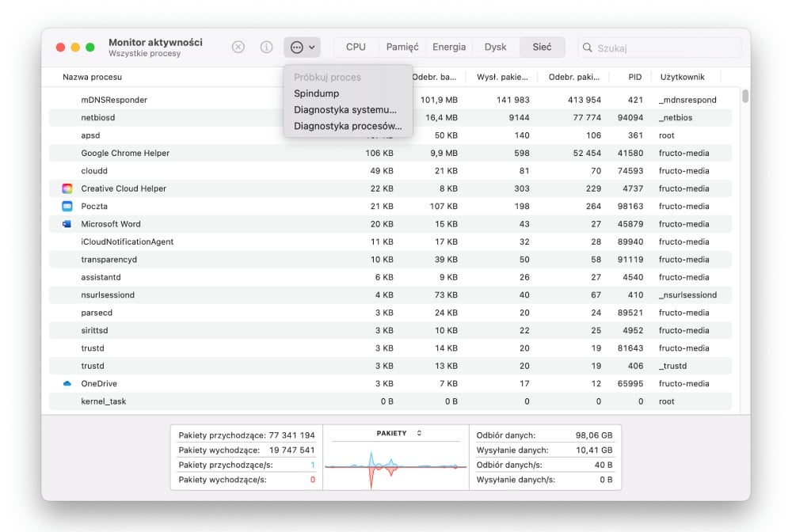Select the netbiosd process row
The width and height of the screenshot is (792, 532).
click(x=390, y=118)
